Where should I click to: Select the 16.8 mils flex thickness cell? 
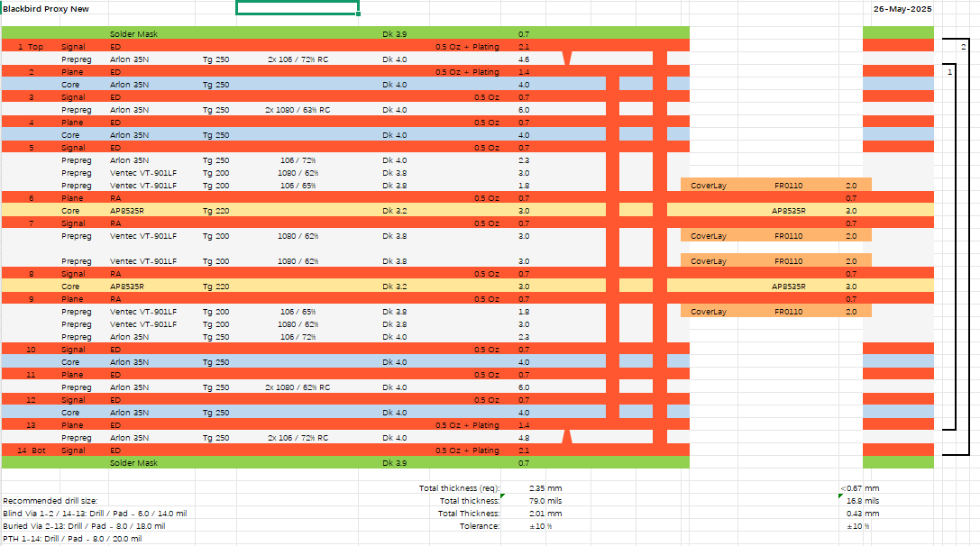coord(863,501)
